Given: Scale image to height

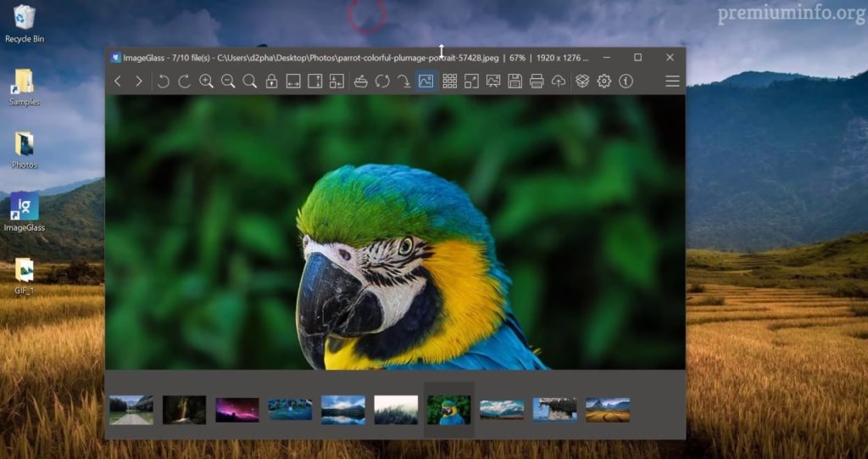Looking at the screenshot, I should (314, 81).
